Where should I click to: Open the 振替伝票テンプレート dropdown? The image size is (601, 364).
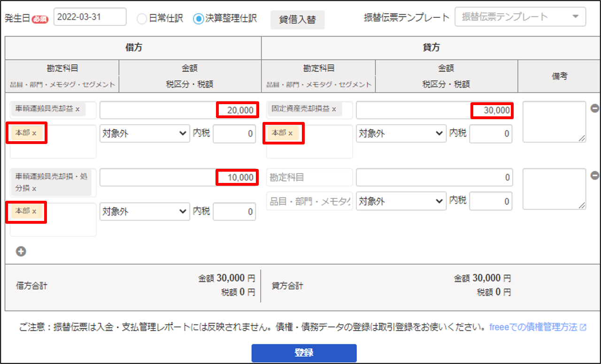point(520,17)
